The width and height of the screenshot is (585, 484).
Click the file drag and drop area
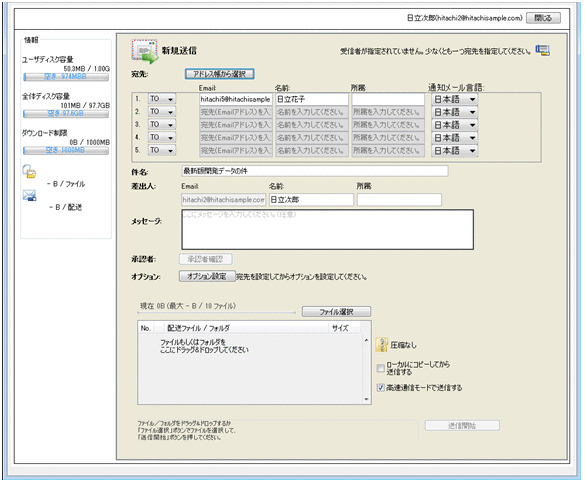250,368
